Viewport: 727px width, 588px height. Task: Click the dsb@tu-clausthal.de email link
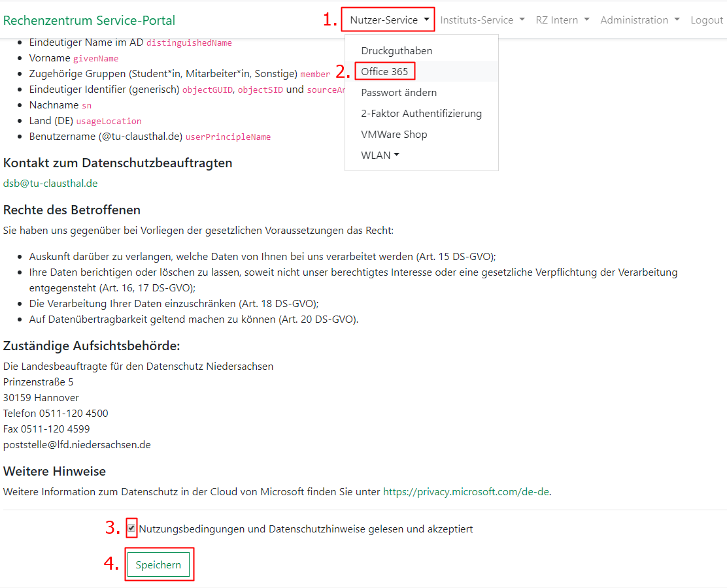click(x=50, y=184)
